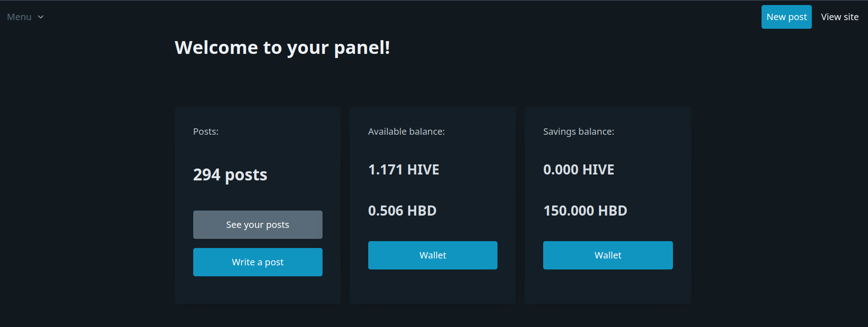Screen dimensions: 868x327
Task: Click the 150.000 HBD savings value
Action: (585, 211)
